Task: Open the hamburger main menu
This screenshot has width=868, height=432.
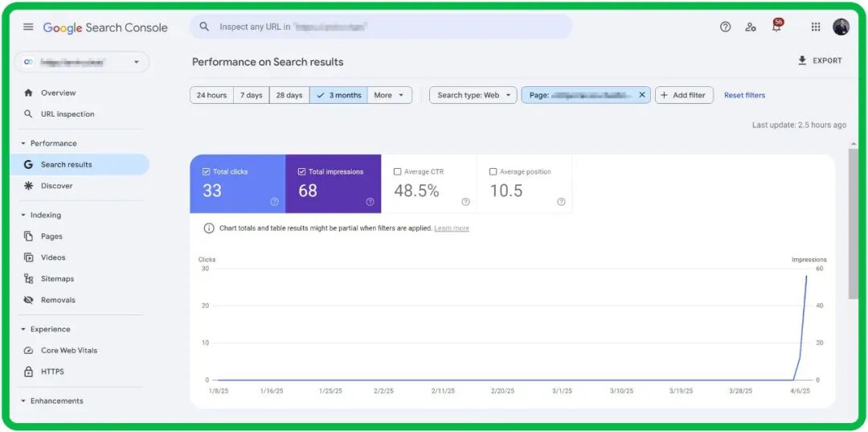Action: tap(28, 27)
